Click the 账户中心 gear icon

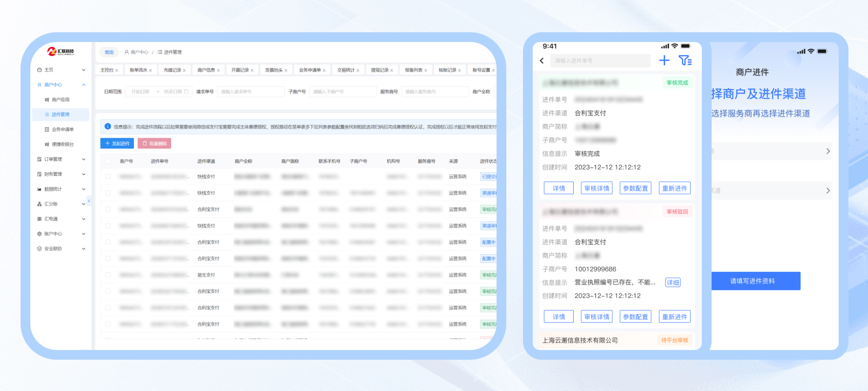40,234
